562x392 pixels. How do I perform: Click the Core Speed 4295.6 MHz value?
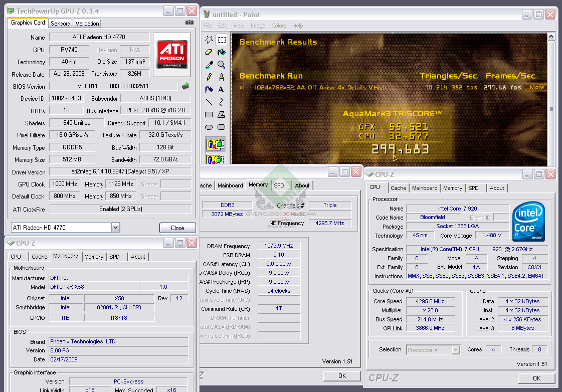[430, 301]
